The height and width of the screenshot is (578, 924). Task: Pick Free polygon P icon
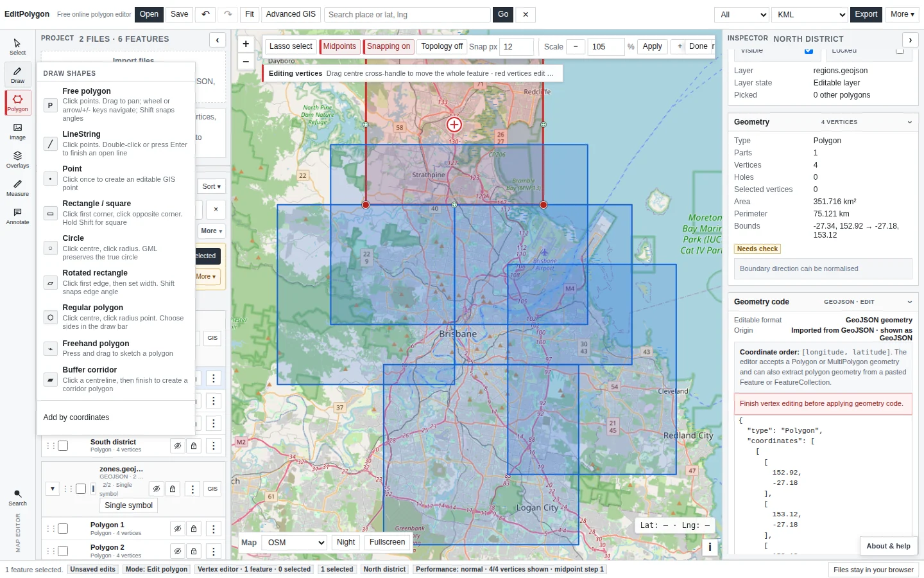coord(50,105)
